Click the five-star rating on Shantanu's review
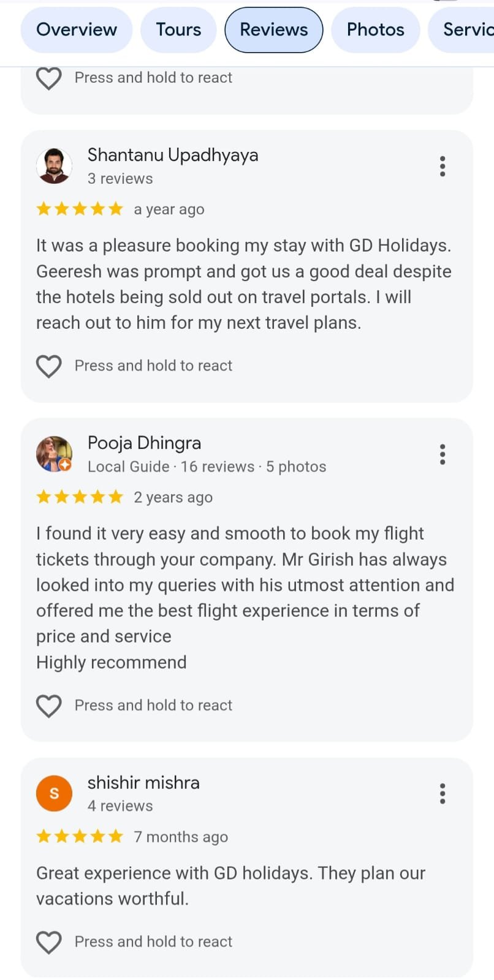The width and height of the screenshot is (494, 980). (x=80, y=209)
